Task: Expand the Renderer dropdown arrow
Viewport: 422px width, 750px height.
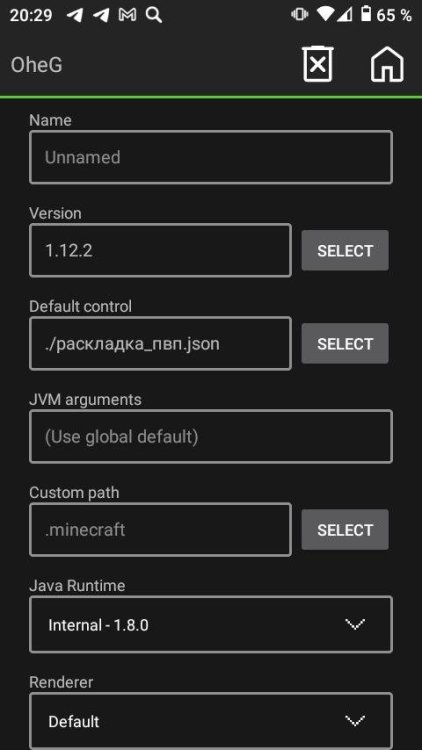Action: [x=355, y=720]
